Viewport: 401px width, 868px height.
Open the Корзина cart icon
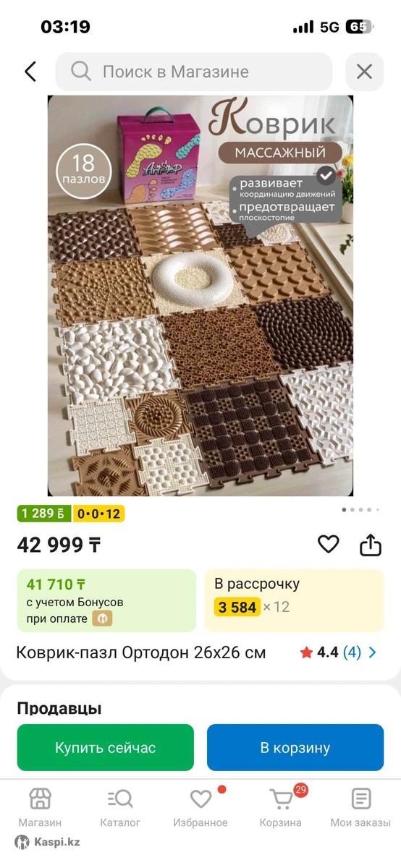click(x=281, y=799)
